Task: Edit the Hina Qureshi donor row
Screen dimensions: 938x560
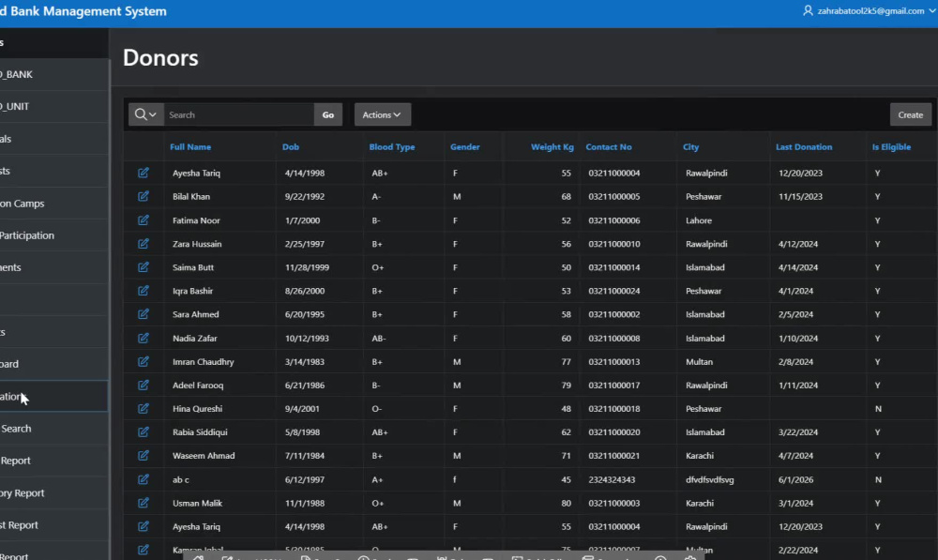Action: click(x=143, y=409)
